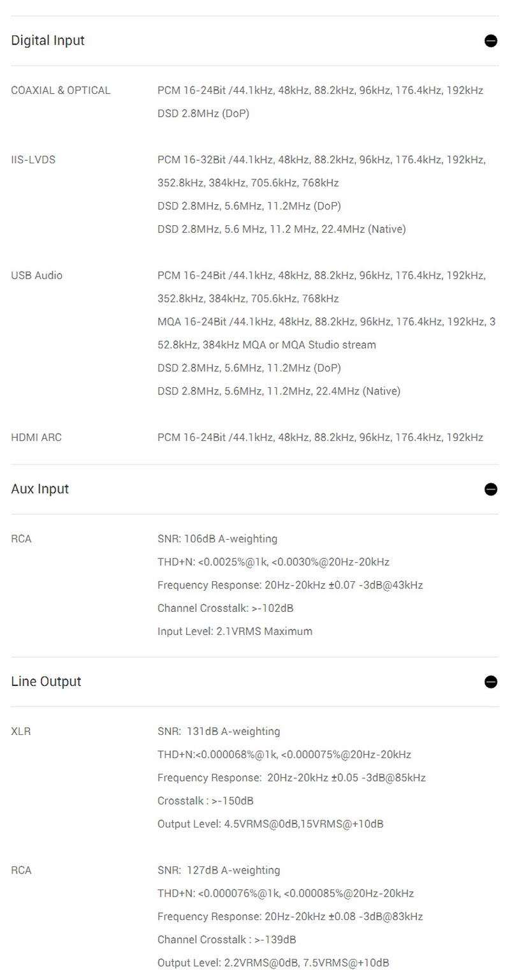Click 'Output Level: 2.2VRMS@0dB, 7.5VRMS@+10dB' text

point(273,963)
